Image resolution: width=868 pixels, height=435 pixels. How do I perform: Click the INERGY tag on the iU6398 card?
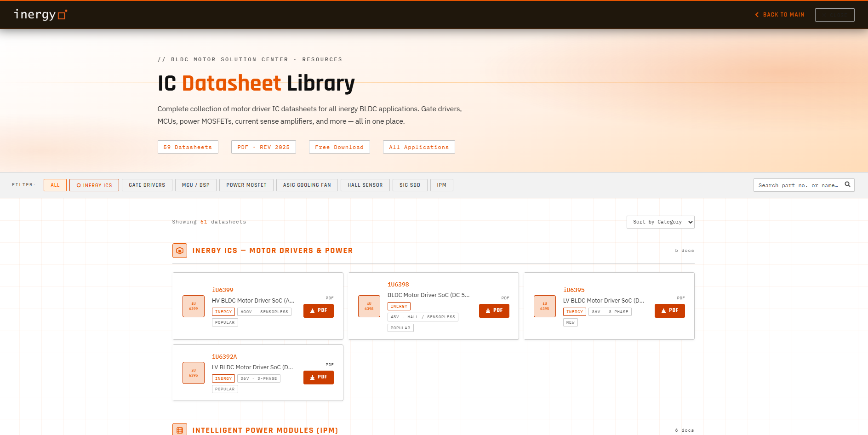point(399,306)
